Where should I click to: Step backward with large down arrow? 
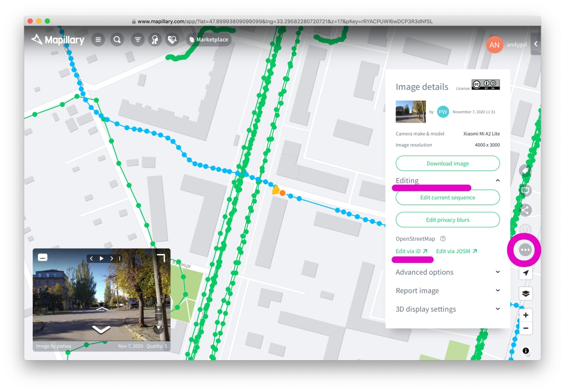point(101,329)
